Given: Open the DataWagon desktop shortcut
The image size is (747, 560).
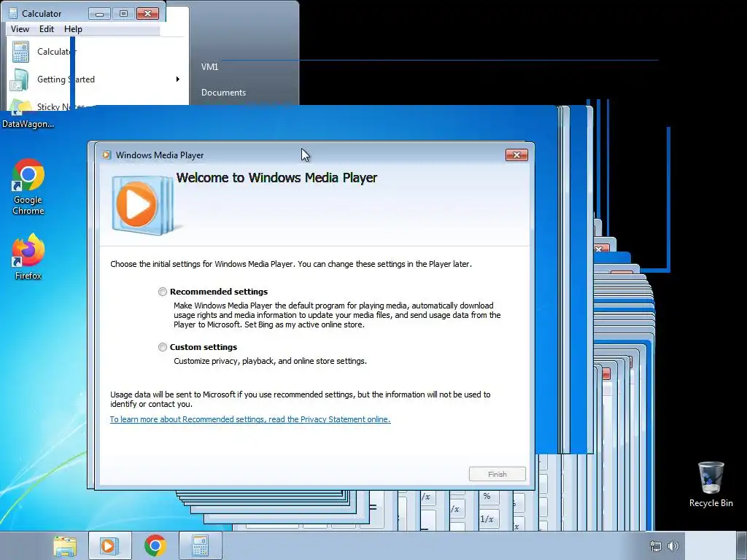Looking at the screenshot, I should 28,116.
